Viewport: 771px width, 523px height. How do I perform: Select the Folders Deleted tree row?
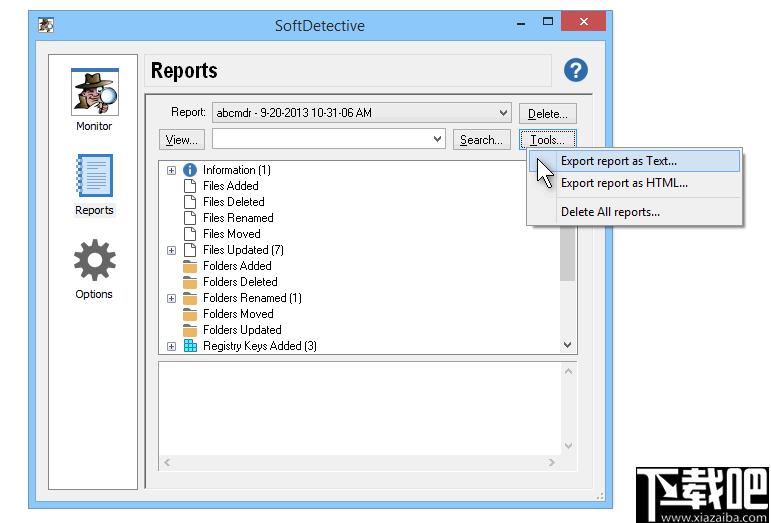pyautogui.click(x=240, y=282)
